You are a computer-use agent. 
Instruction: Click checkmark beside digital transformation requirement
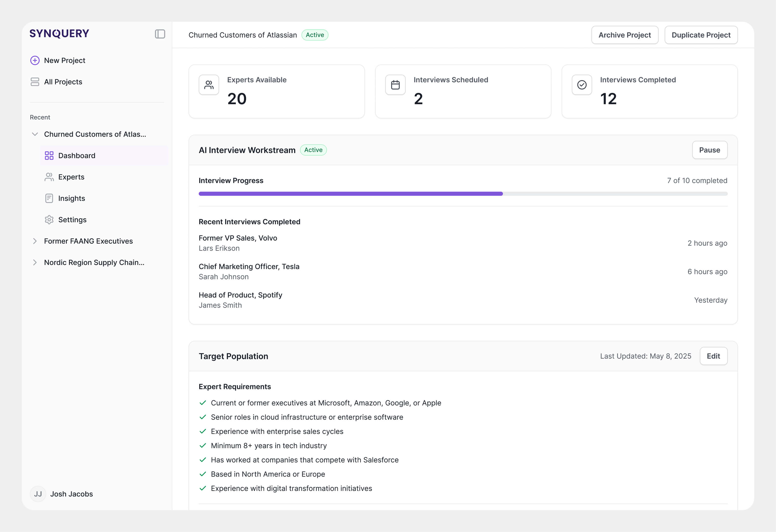click(203, 488)
